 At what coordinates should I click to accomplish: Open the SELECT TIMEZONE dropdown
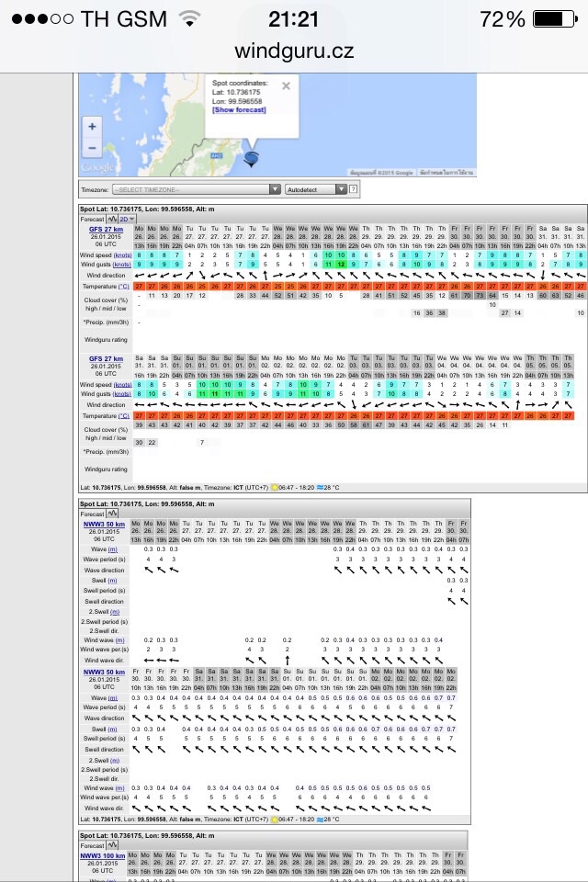click(196, 189)
